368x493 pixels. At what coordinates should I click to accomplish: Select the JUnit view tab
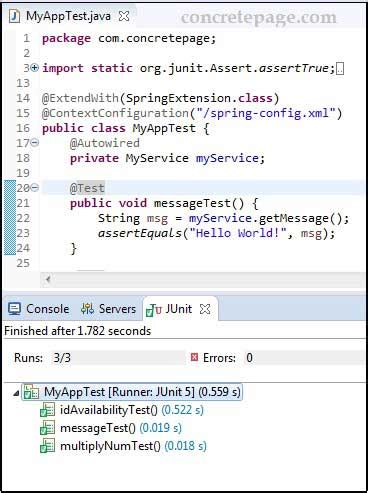pos(180,309)
